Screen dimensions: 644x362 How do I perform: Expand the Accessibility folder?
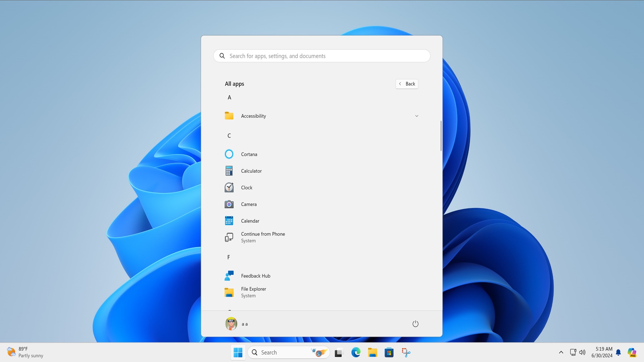click(417, 116)
